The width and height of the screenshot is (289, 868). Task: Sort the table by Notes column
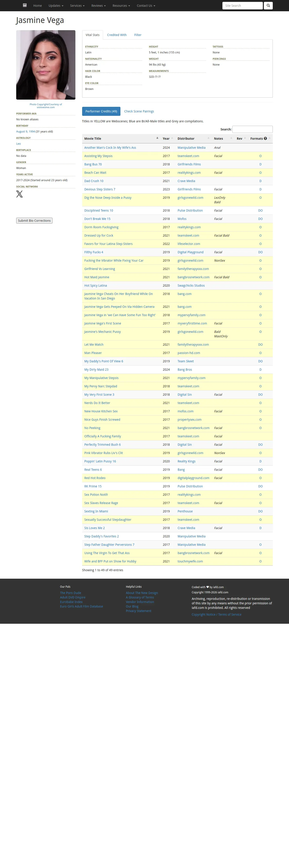tap(223, 139)
